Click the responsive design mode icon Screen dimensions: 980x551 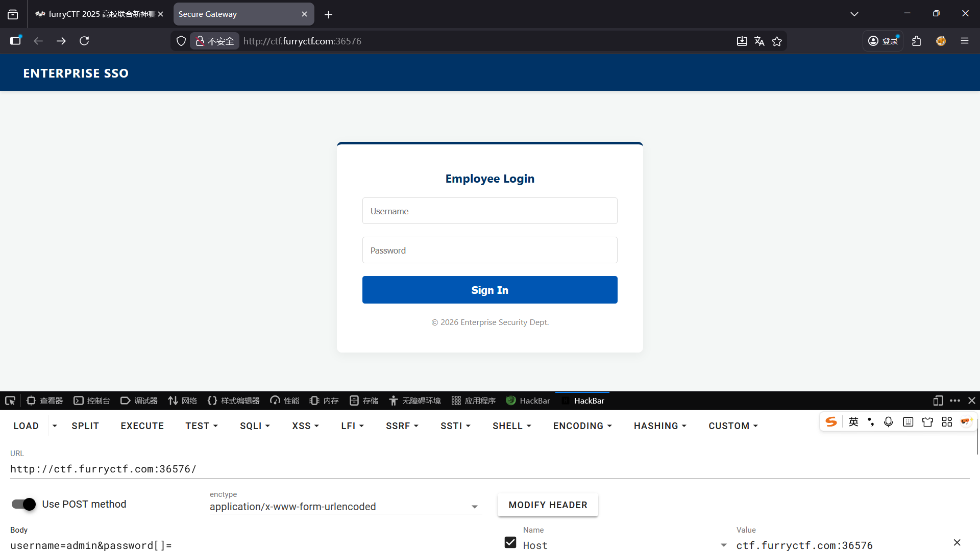click(x=938, y=400)
